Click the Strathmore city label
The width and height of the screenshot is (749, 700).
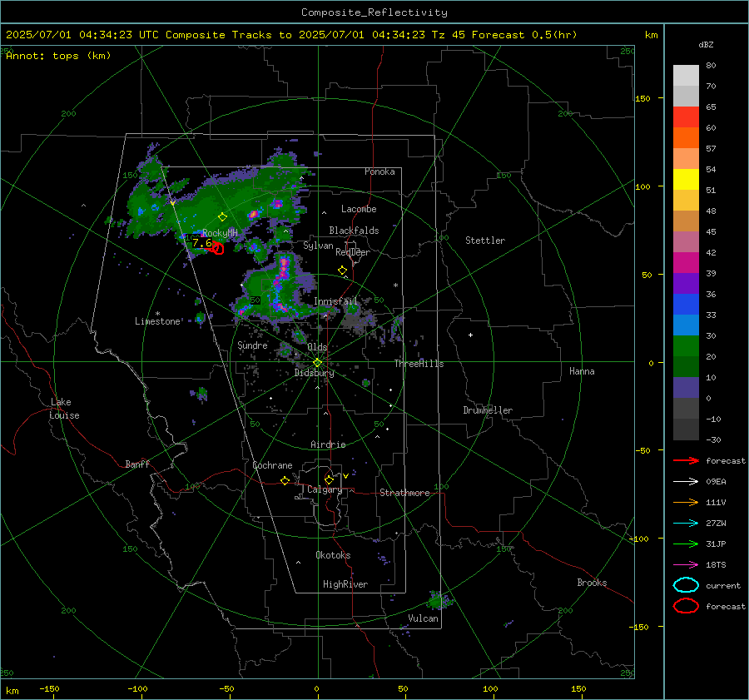pyautogui.click(x=404, y=493)
